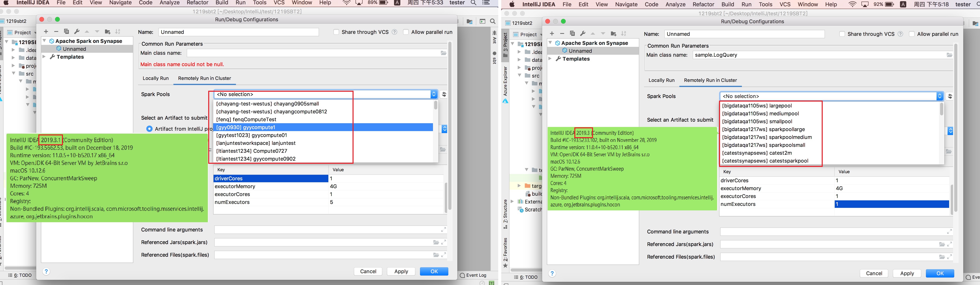Collapse src folder arrow in left project tree
The image size is (980, 285).
point(14,74)
